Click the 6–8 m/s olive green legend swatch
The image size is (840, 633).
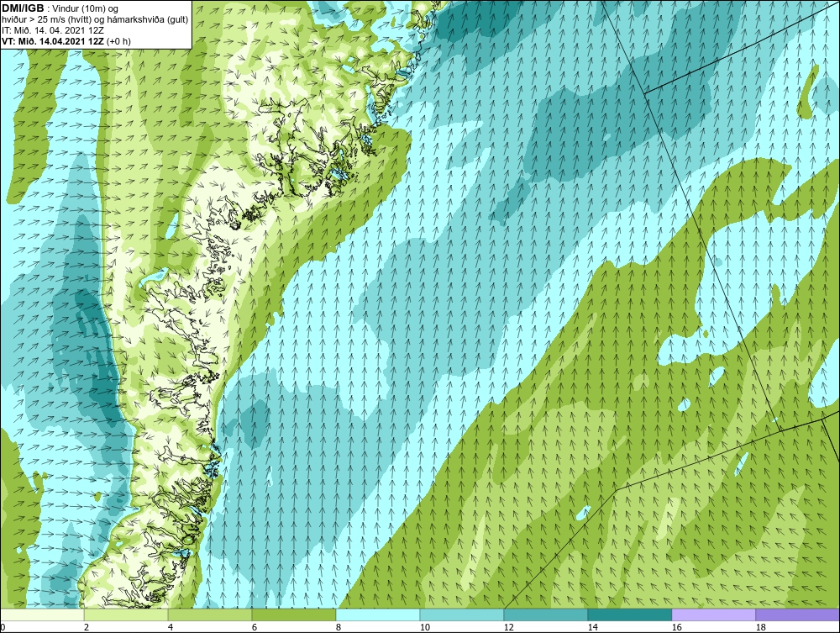pos(294,615)
